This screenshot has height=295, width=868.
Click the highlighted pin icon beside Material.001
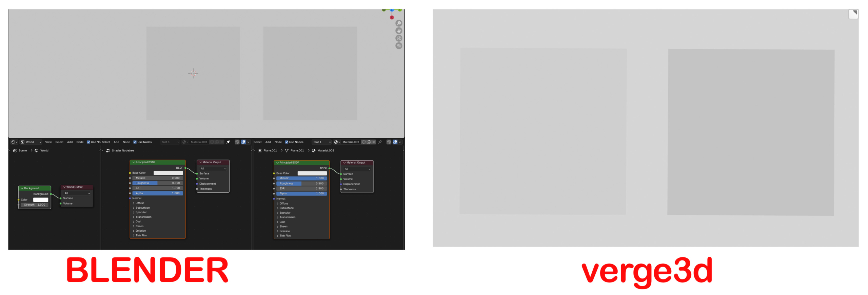pos(228,142)
